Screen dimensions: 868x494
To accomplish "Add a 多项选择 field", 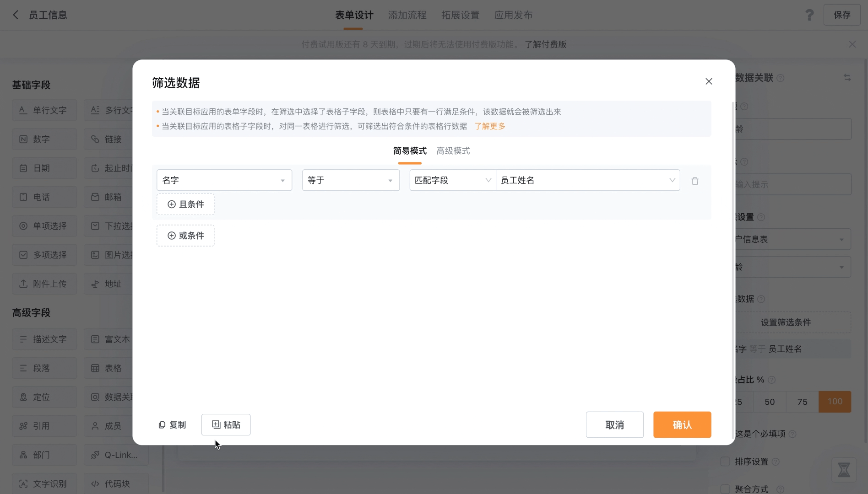I will tap(44, 255).
